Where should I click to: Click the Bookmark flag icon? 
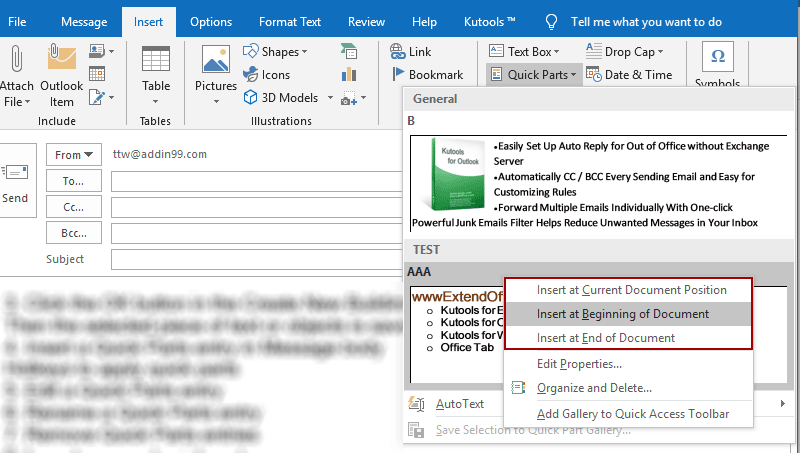[x=397, y=74]
